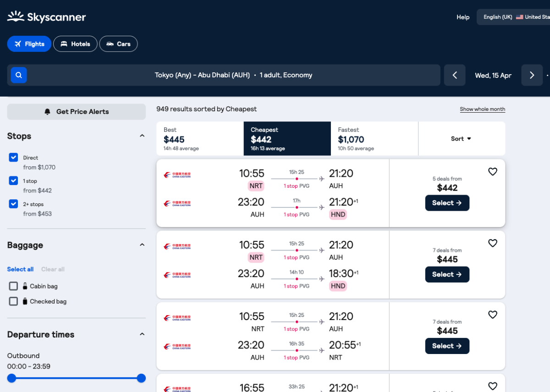Collapse the Baggage filter section
The width and height of the screenshot is (550, 392).
click(142, 245)
